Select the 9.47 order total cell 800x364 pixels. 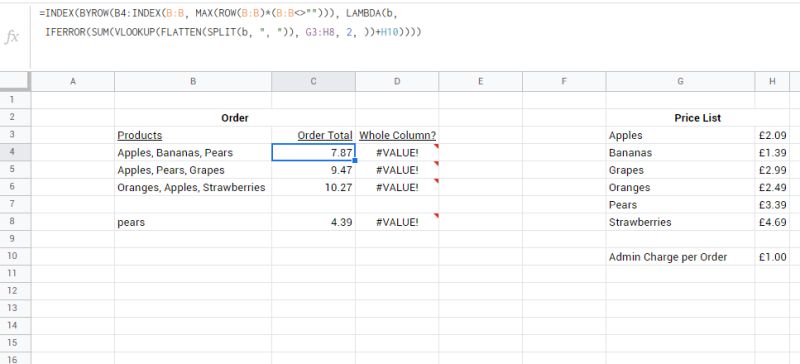click(x=313, y=169)
